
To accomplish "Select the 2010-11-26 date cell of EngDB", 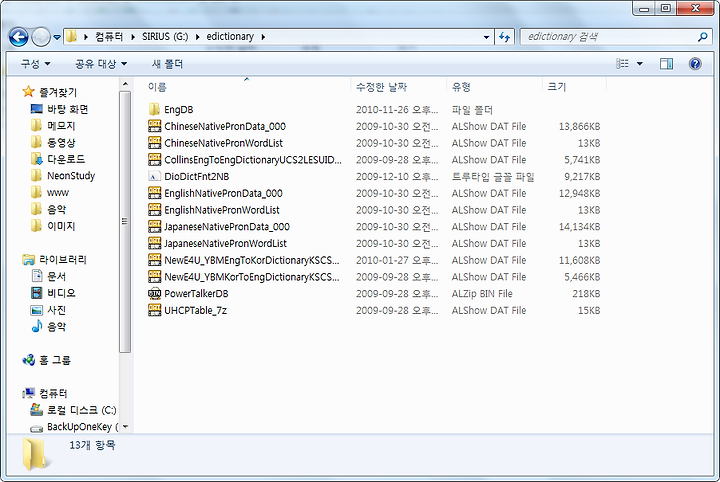I will 397,110.
